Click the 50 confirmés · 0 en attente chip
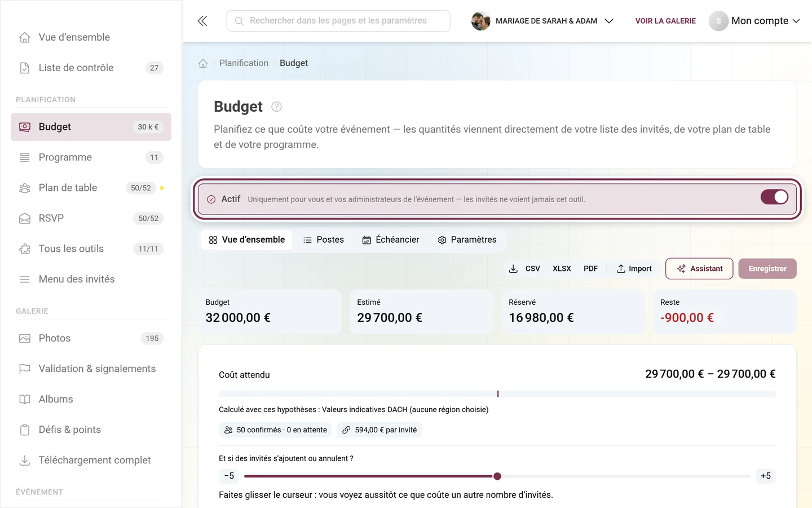The image size is (812, 508). (x=276, y=430)
